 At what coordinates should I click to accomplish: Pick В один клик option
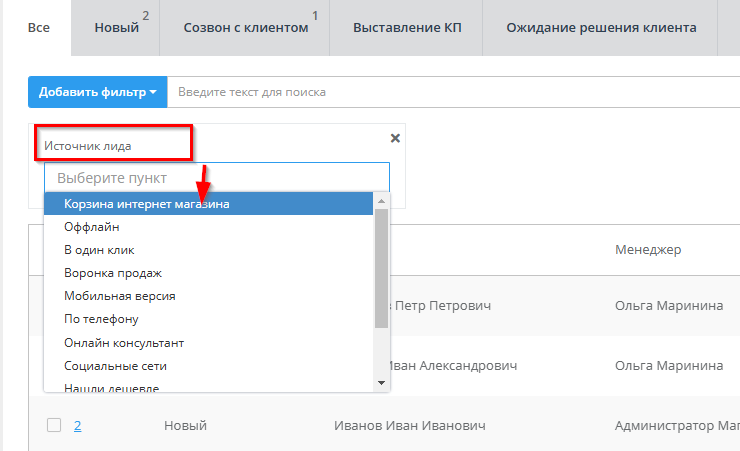[x=99, y=250]
